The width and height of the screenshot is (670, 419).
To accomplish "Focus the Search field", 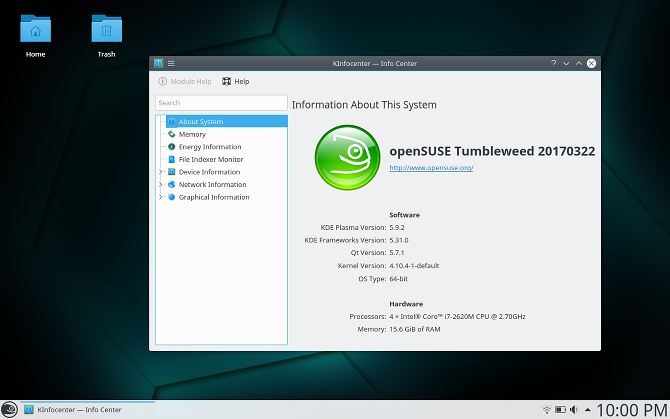I will [x=221, y=103].
